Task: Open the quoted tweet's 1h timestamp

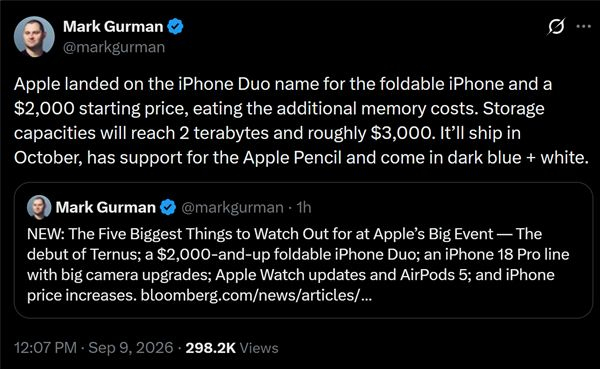Action: click(304, 207)
